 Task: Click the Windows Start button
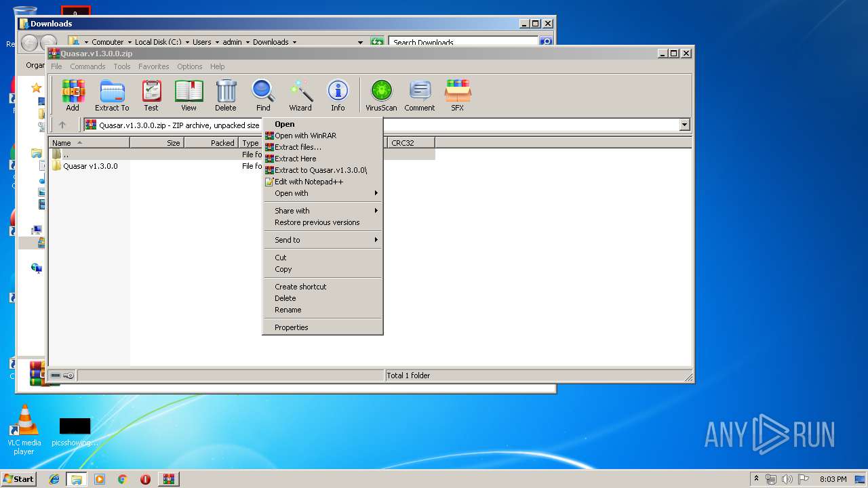point(19,479)
